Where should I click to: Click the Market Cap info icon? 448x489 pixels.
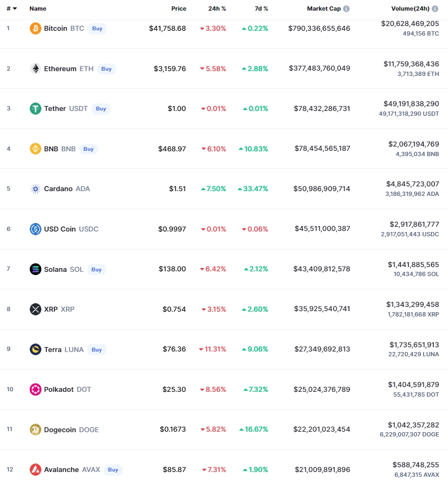coord(347,8)
